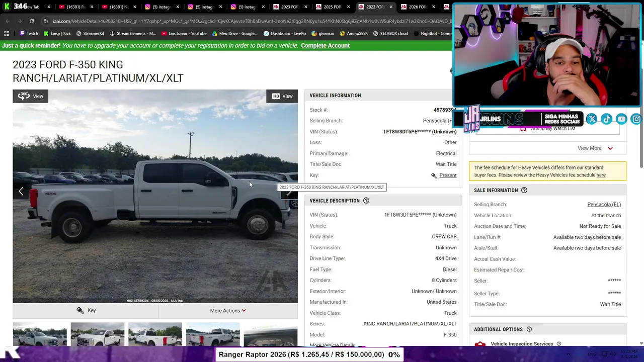Open the Meu Drive - Google bookmark
644x362 pixels.
(234, 34)
